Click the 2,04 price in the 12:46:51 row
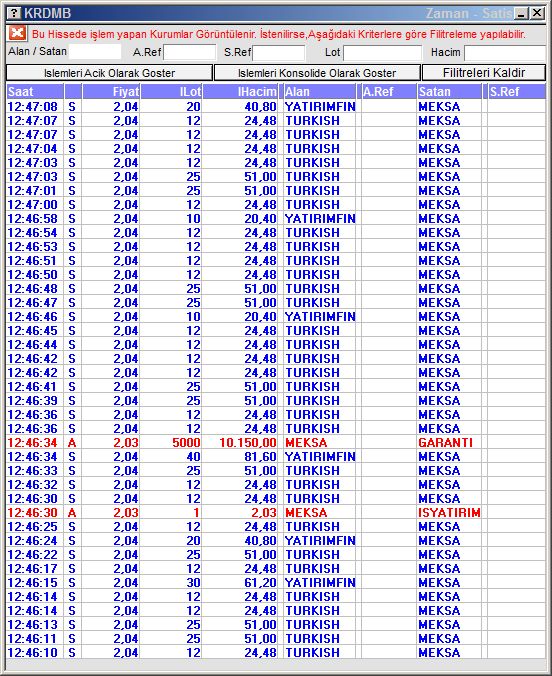The width and height of the screenshot is (552, 676). pyautogui.click(x=126, y=260)
